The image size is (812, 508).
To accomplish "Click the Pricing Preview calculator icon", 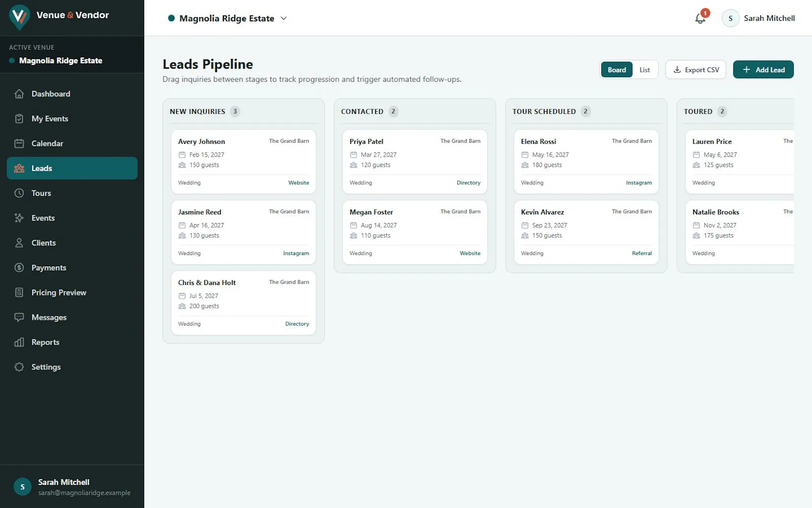I will [x=19, y=293].
